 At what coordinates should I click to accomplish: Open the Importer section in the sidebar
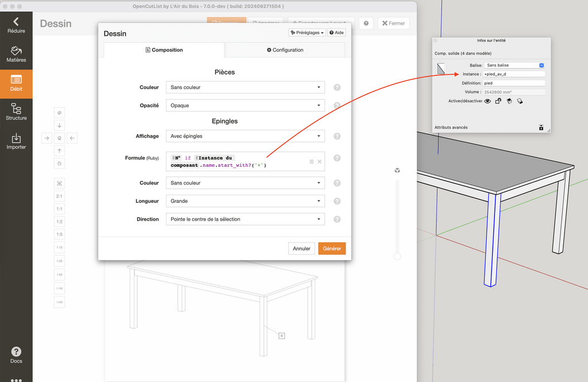(16, 141)
